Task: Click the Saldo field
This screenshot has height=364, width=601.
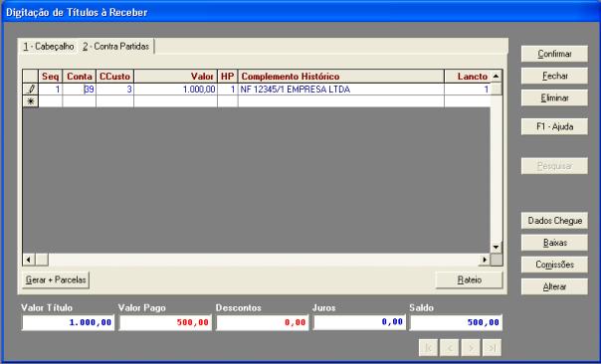Action: point(456,322)
